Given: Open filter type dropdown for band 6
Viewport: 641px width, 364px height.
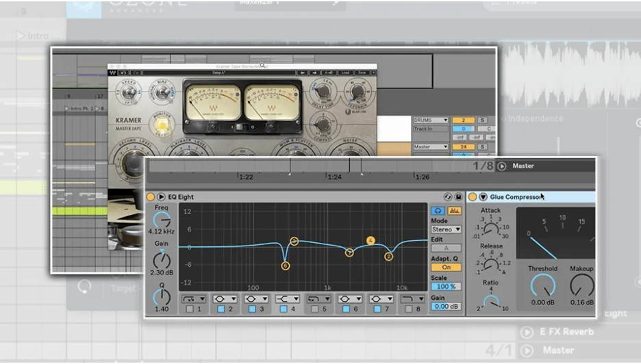Looking at the screenshot, I should tap(350, 299).
